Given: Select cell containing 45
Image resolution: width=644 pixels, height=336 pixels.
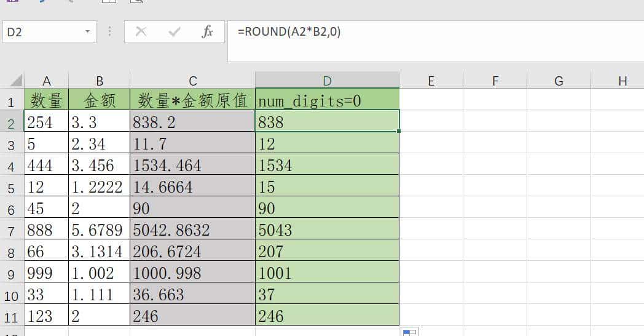Looking at the screenshot, I should (47, 207).
